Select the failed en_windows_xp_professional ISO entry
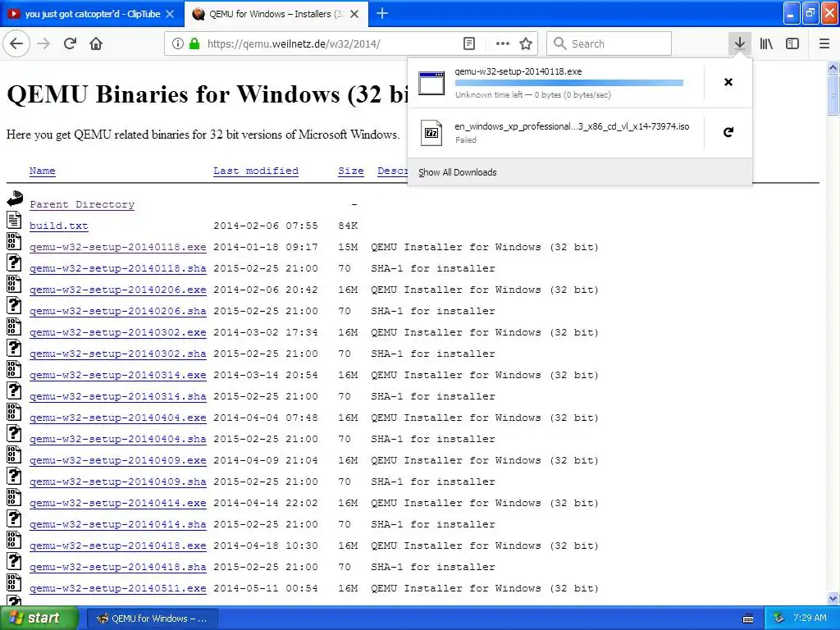 click(x=555, y=132)
